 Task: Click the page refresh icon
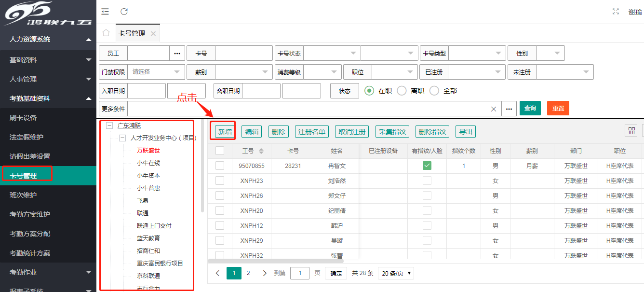[x=124, y=12]
